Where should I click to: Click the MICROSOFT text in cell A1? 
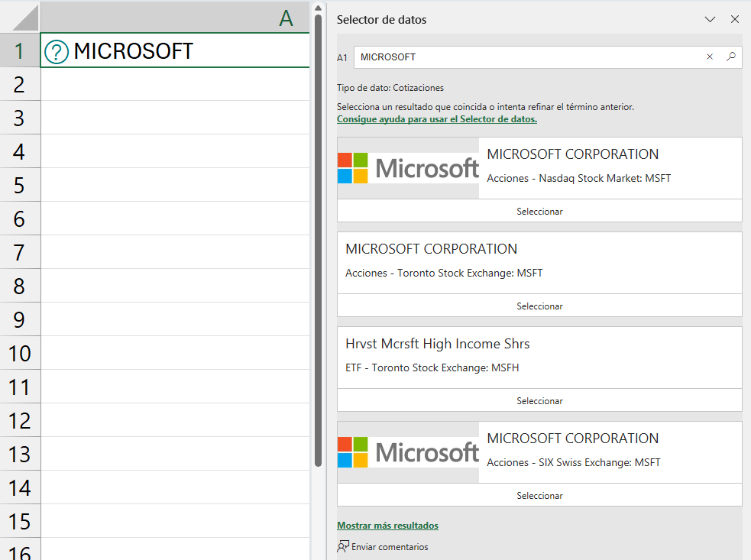pos(133,51)
